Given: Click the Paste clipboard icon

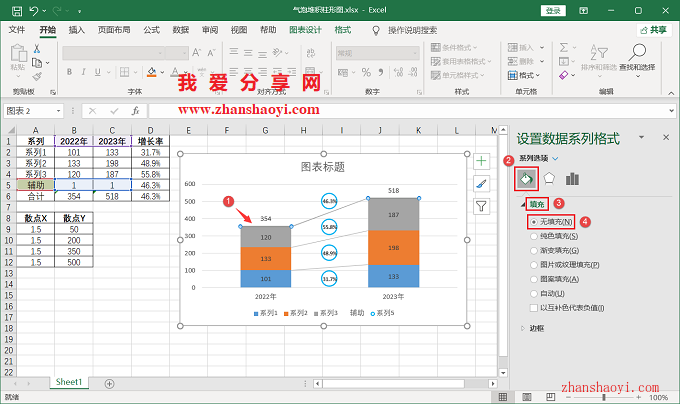Looking at the screenshot, I should 18,53.
